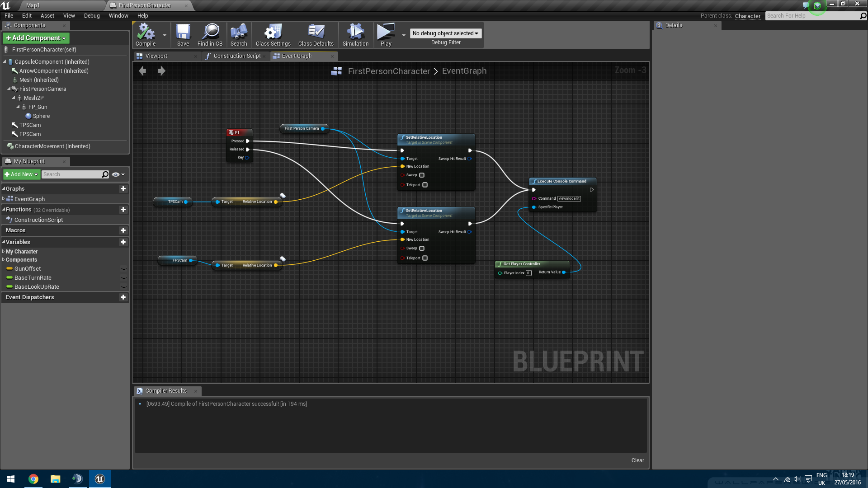Enable Sweep checkbox on lower SetRelativeLocation node
Viewport: 868px width, 488px height.
[422, 249]
